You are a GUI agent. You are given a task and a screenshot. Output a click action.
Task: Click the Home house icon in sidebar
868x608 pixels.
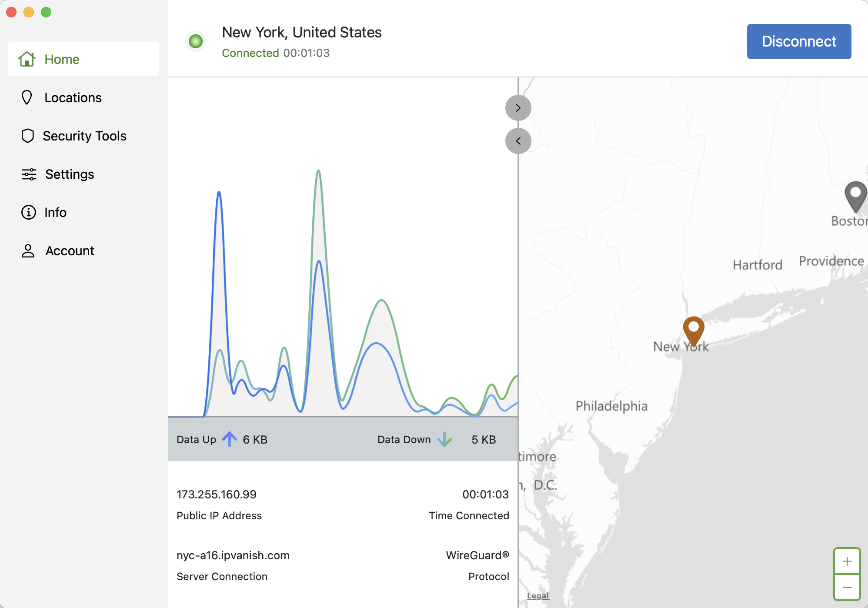[x=27, y=59]
